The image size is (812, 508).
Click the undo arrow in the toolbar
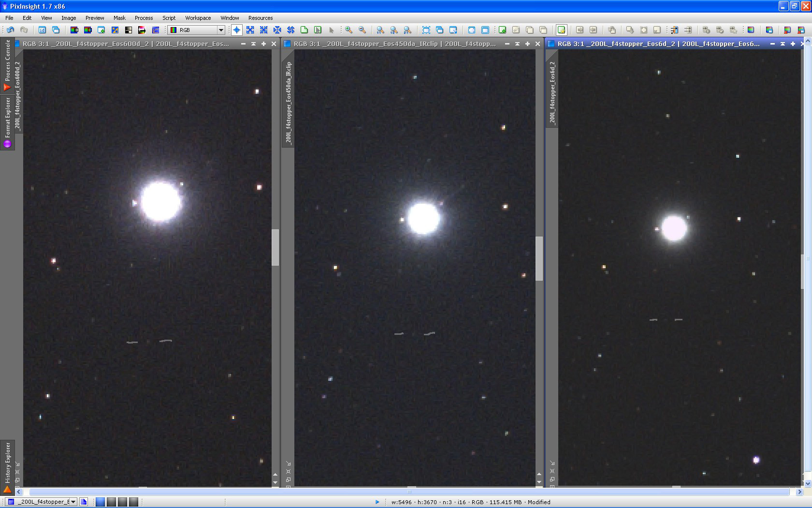(10, 30)
